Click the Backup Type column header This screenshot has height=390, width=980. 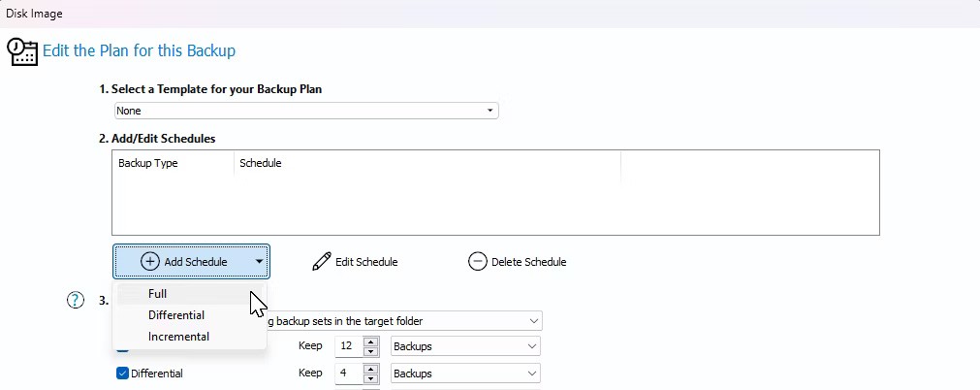pyautogui.click(x=148, y=163)
